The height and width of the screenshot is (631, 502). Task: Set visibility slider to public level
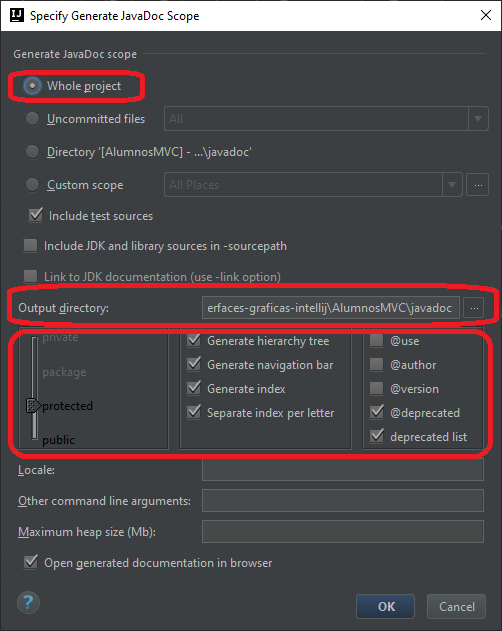59,439
